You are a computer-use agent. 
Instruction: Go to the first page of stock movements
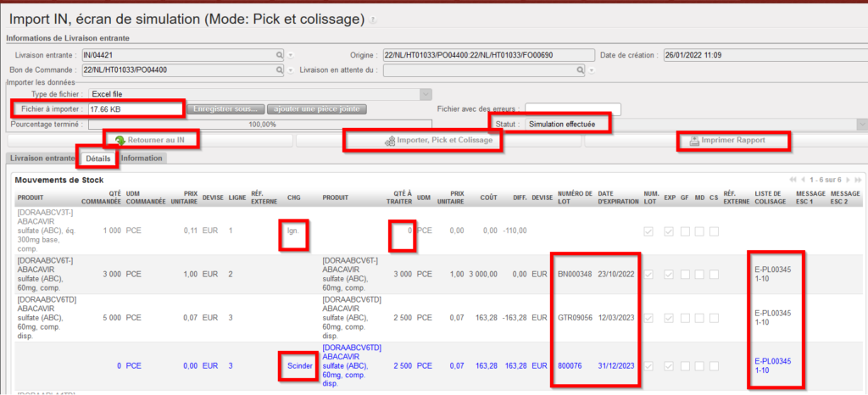click(x=792, y=181)
